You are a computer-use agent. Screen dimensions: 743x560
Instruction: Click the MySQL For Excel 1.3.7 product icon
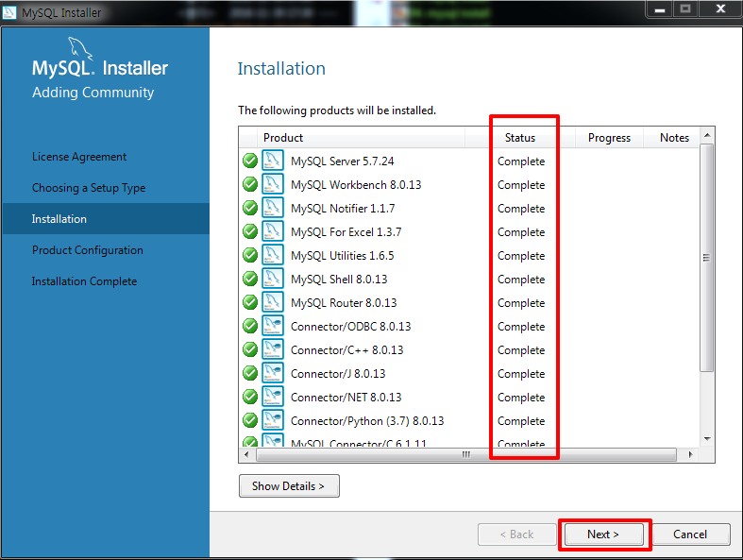[273, 231]
